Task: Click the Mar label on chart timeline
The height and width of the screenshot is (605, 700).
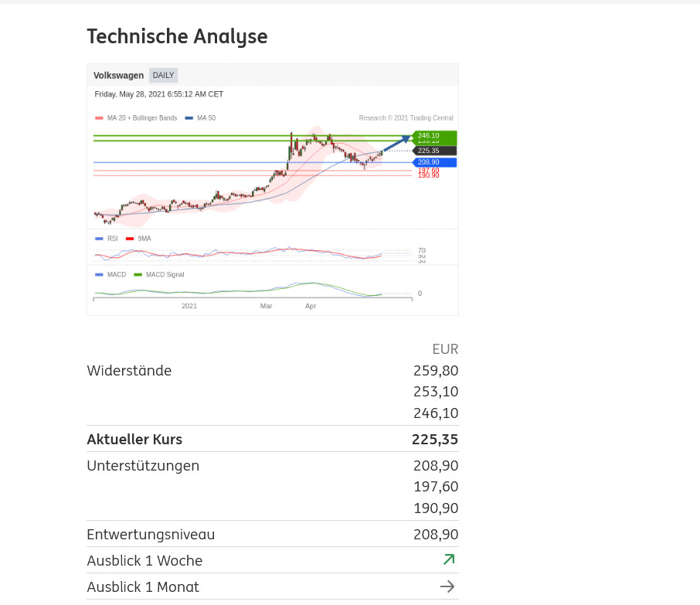Action: click(267, 306)
